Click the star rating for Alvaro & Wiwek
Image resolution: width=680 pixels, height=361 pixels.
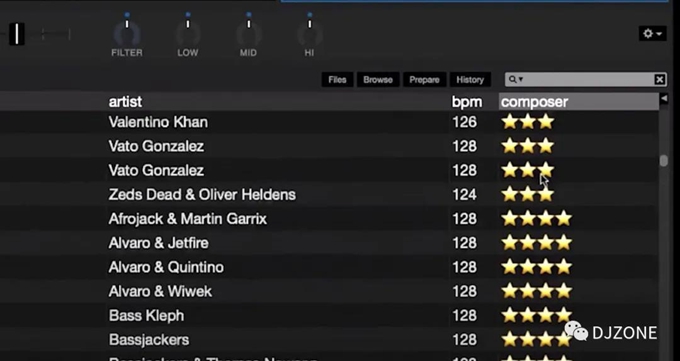[x=536, y=291]
